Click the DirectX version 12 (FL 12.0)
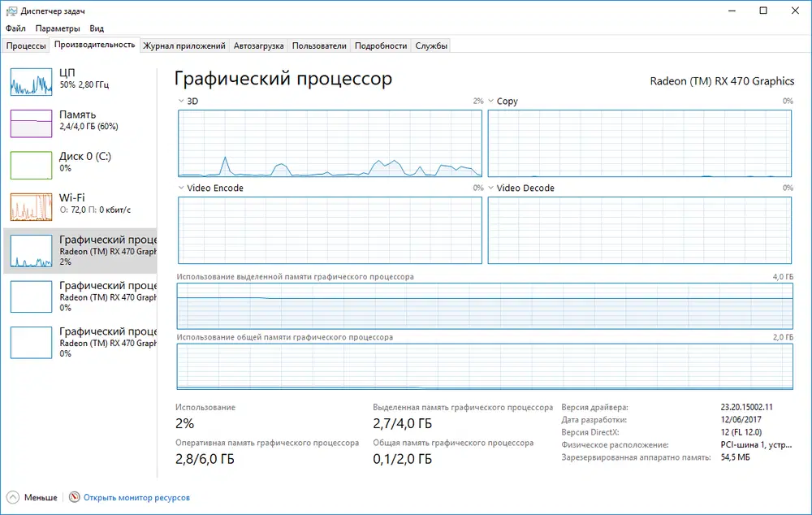 [741, 432]
